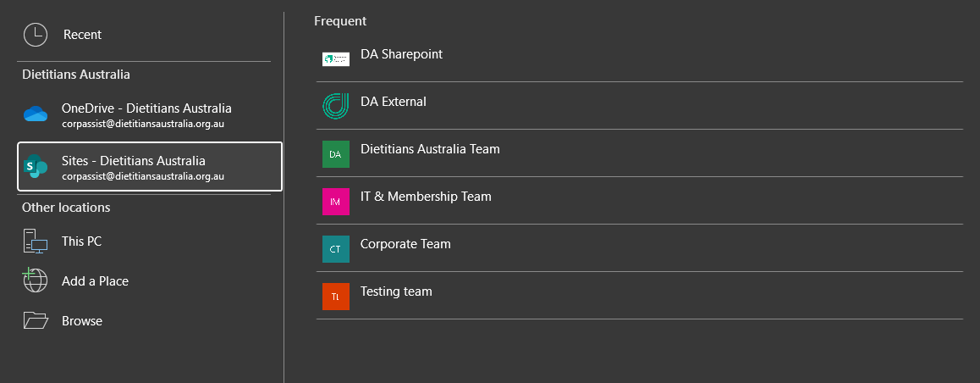Click the green DA External logo
This screenshot has height=383, width=980.
(335, 107)
